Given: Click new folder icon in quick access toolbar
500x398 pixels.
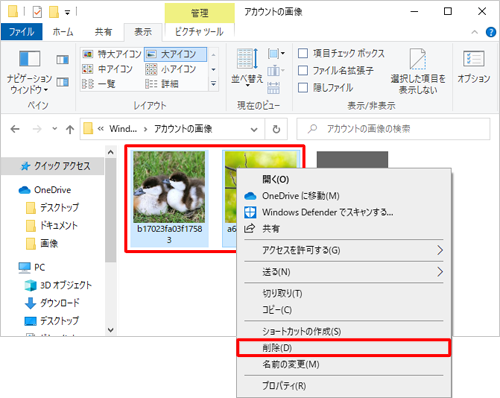Looking at the screenshot, I should [x=54, y=12].
